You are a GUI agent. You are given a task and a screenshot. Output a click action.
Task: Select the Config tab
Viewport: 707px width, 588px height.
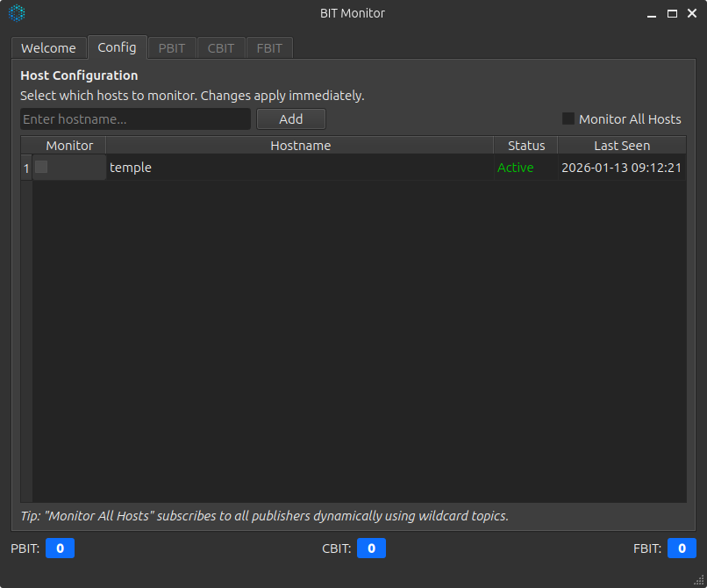(117, 47)
